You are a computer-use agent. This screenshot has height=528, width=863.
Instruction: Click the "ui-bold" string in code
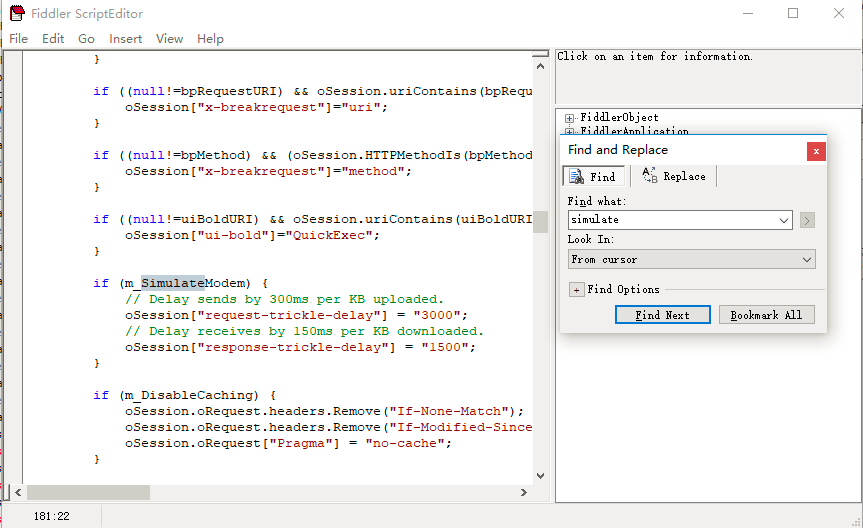[233, 235]
